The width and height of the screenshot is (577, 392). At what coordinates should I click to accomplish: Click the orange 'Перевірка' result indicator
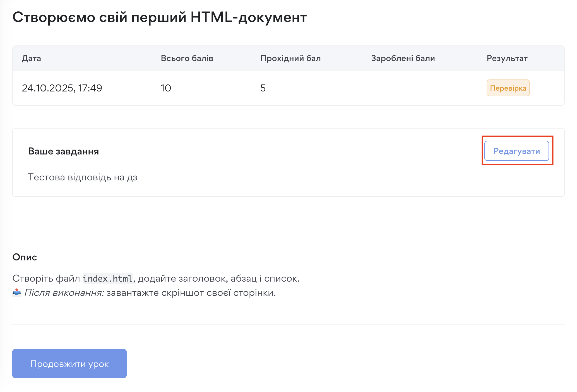(x=508, y=88)
